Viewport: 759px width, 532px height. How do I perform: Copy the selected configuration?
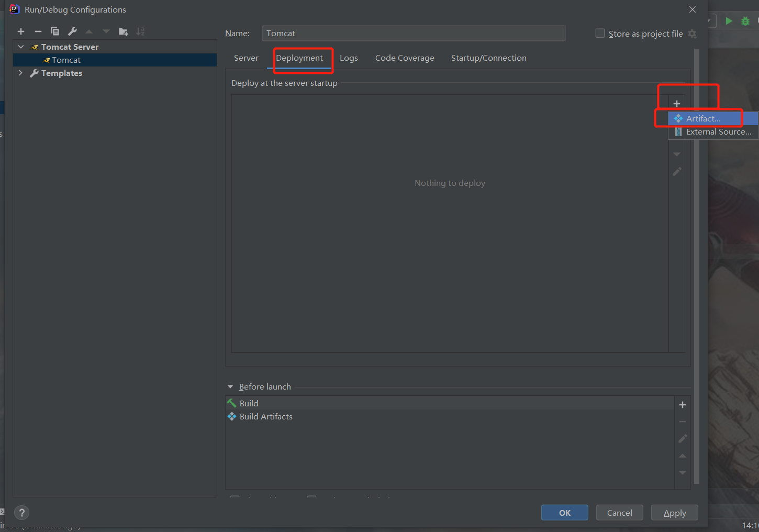(x=55, y=31)
